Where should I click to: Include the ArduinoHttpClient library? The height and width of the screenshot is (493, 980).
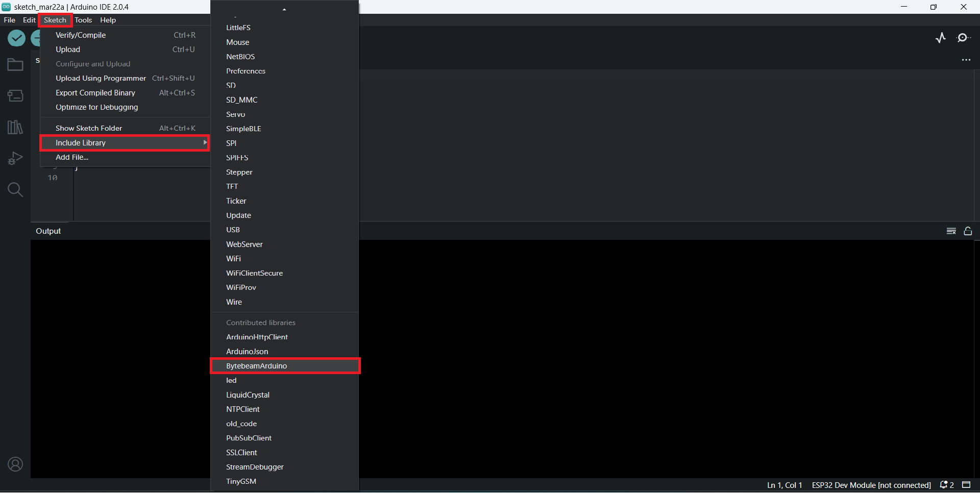pyautogui.click(x=285, y=337)
